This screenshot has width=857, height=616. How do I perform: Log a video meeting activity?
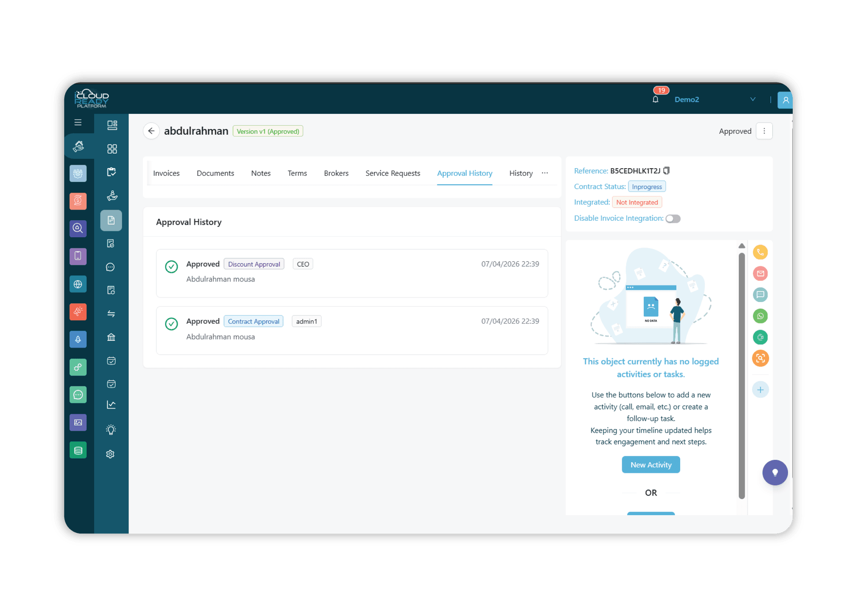[x=761, y=337]
